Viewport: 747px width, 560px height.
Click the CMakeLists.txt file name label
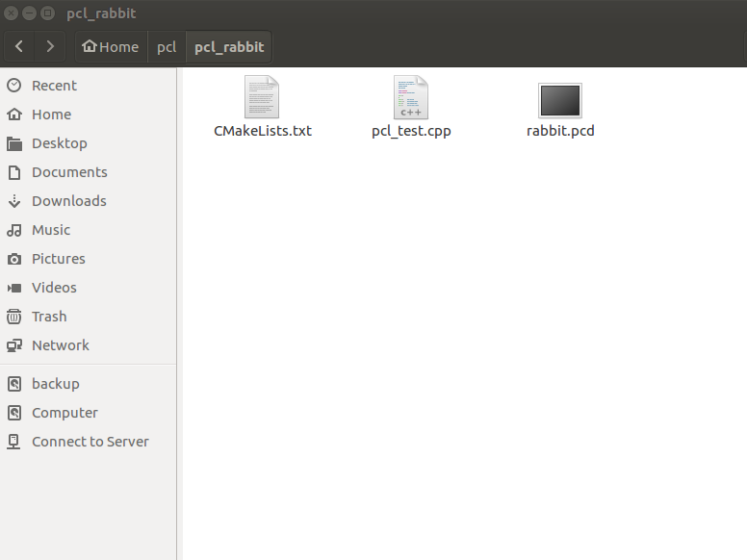click(263, 131)
